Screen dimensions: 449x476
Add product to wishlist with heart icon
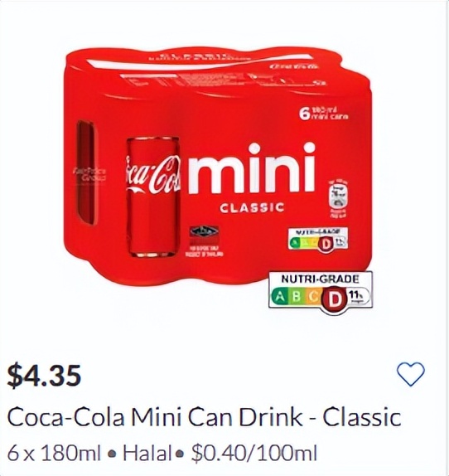(x=411, y=374)
